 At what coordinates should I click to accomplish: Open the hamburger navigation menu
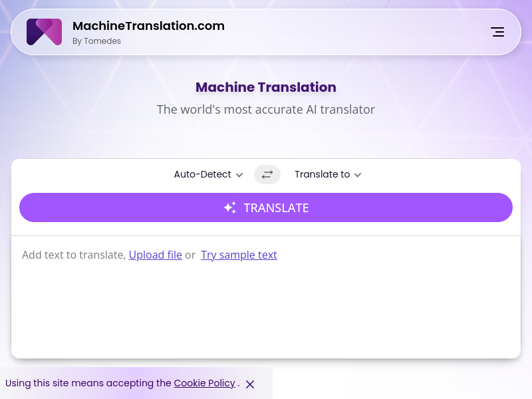pyautogui.click(x=497, y=32)
